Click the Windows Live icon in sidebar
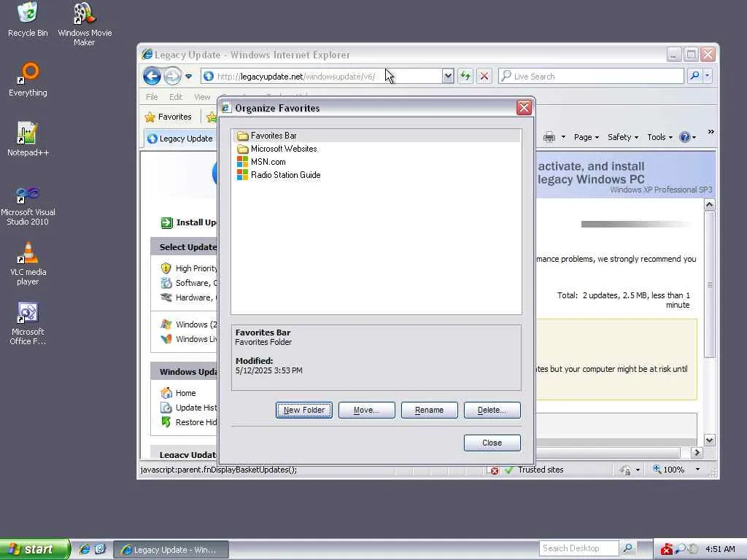747x560 pixels. [x=166, y=339]
